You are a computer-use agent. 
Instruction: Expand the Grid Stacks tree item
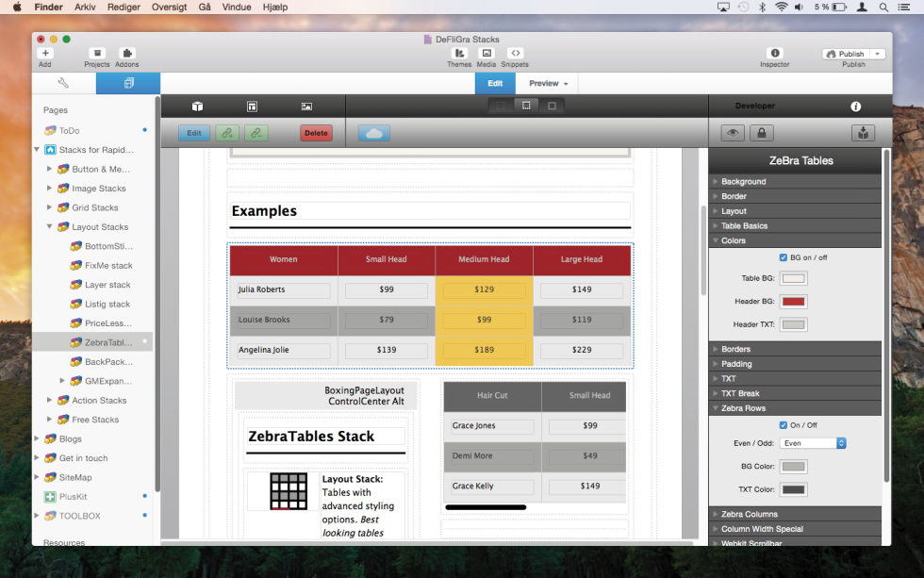[49, 206]
